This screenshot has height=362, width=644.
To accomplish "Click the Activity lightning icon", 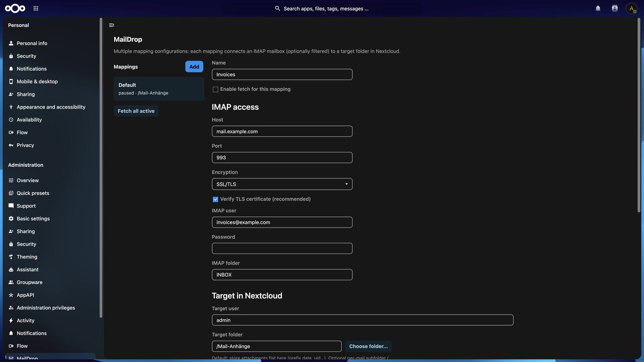I will click(x=11, y=321).
